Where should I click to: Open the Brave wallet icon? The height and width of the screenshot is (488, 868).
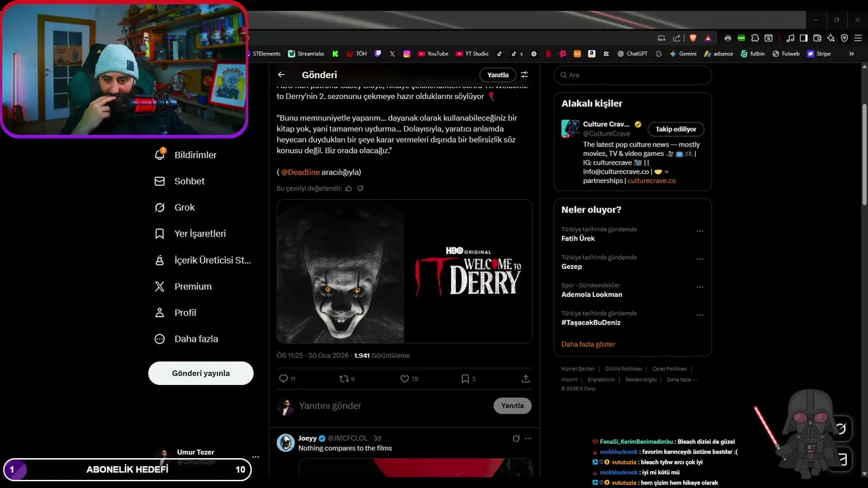(x=817, y=38)
